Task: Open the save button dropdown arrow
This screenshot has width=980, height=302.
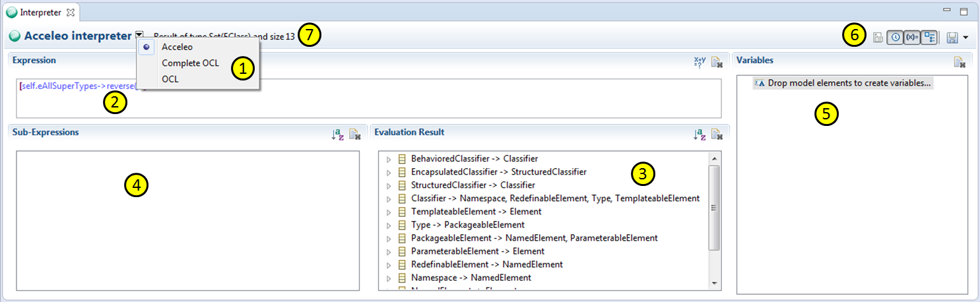Action: [x=965, y=38]
